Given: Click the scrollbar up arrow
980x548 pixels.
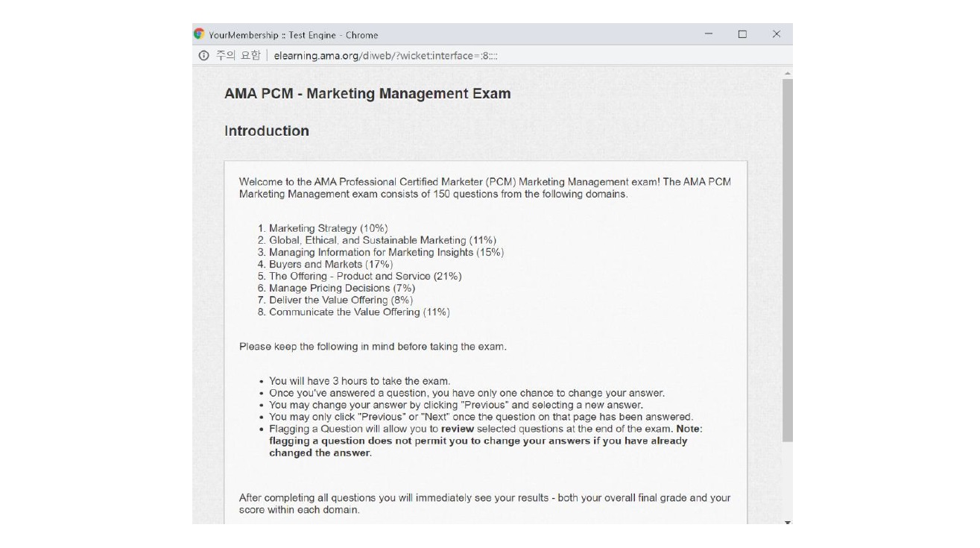Looking at the screenshot, I should (787, 73).
